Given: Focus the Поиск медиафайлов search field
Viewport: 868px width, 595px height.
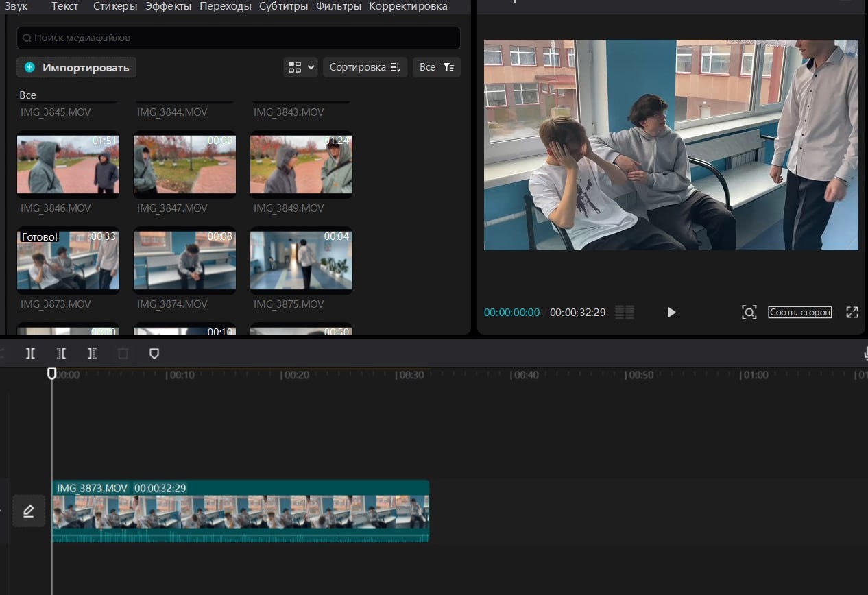Looking at the screenshot, I should (238, 38).
